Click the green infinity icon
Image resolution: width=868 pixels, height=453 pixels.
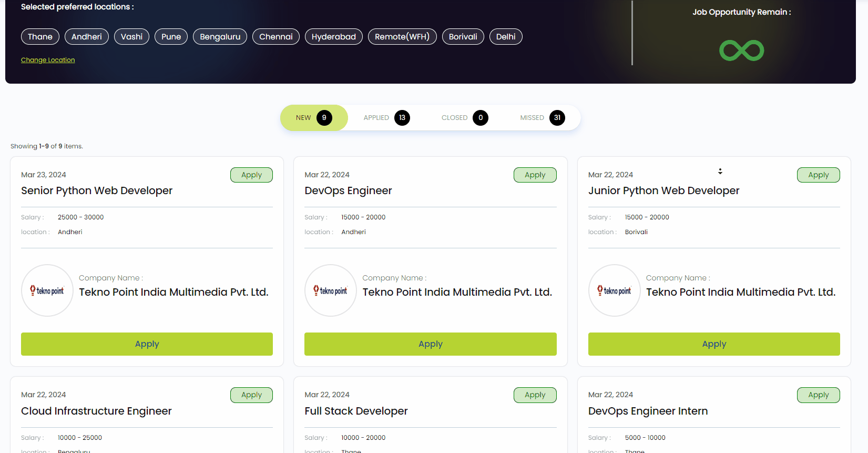741,51
